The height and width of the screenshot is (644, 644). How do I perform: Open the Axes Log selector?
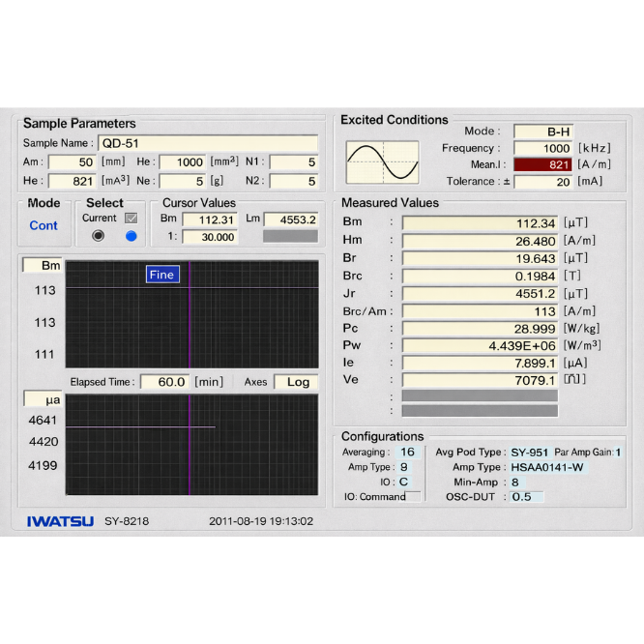(x=296, y=382)
